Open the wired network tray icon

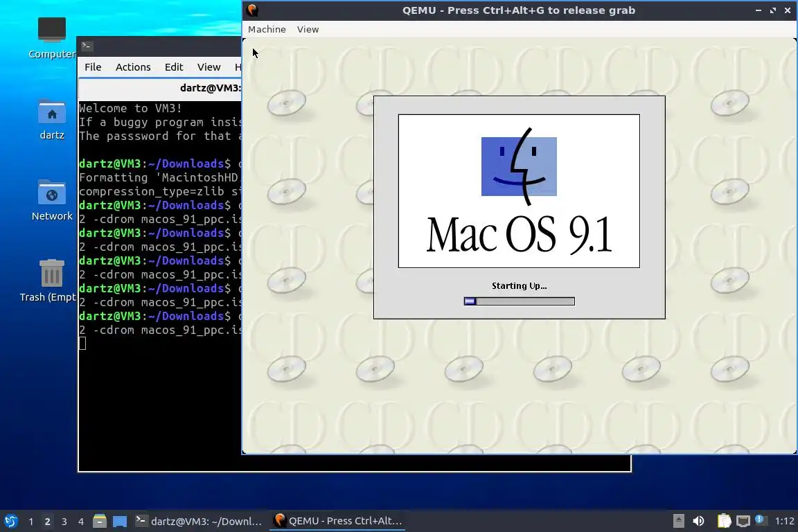pos(743,521)
